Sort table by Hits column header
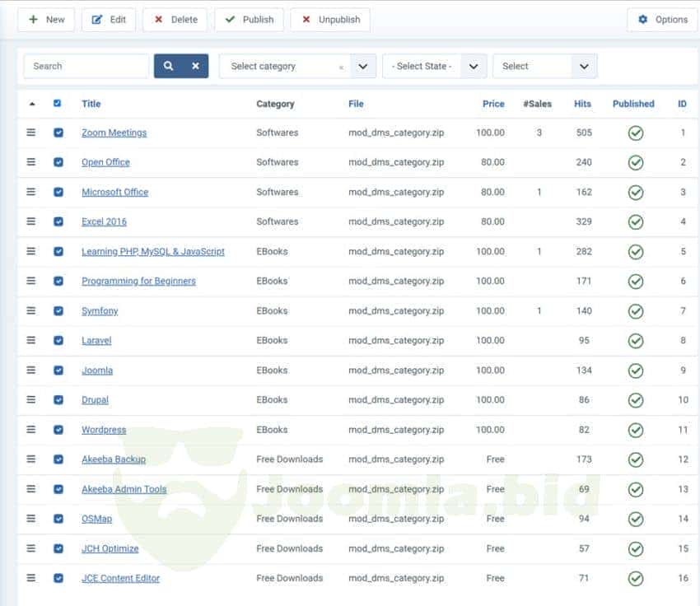The height and width of the screenshot is (606, 700). pos(582,104)
